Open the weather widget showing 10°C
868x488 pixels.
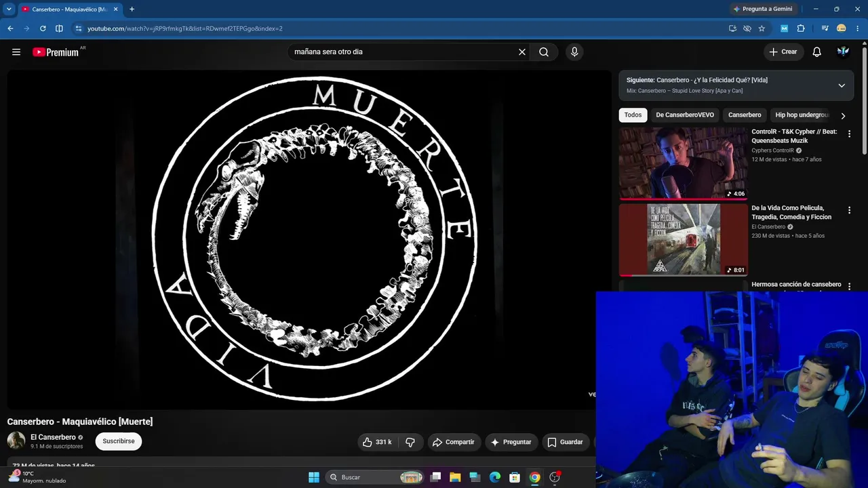click(38, 477)
